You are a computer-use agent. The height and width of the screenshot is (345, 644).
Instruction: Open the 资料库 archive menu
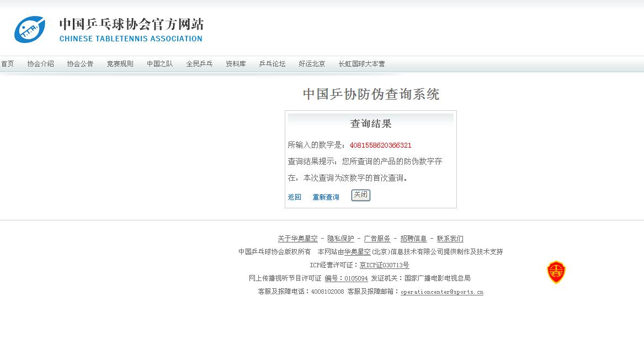tap(236, 64)
